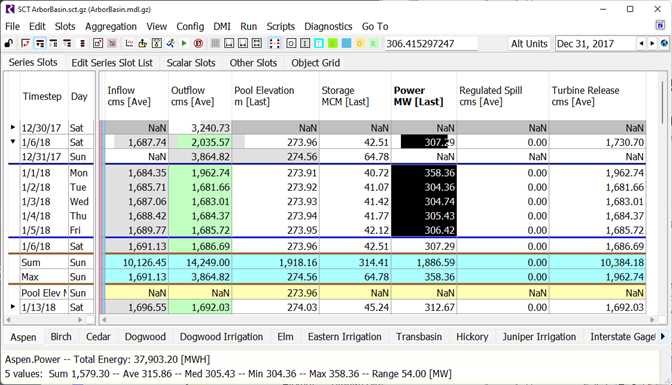
Task: Expand the 12/30/17 aggregated row
Action: (13, 127)
